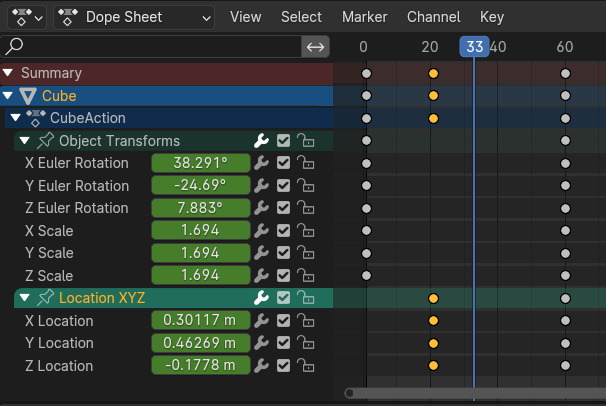606x406 pixels.
Task: Collapse the Location XYZ group
Action: point(25,298)
